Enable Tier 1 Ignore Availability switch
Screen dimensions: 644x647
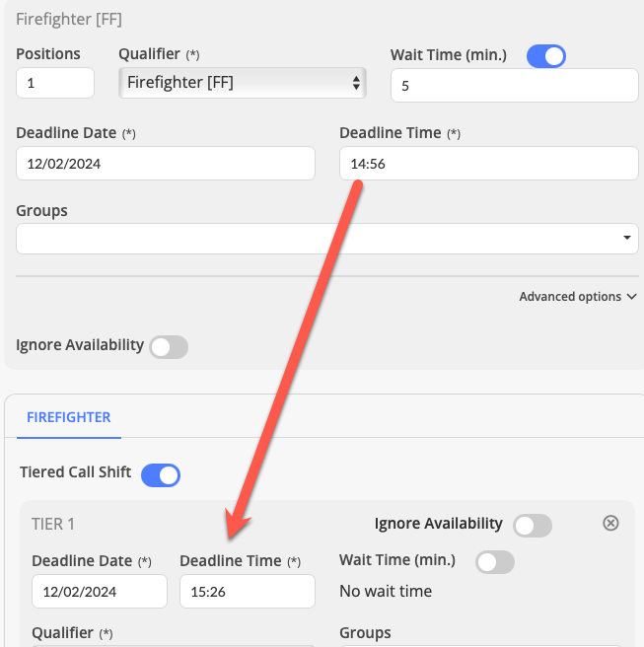(533, 526)
